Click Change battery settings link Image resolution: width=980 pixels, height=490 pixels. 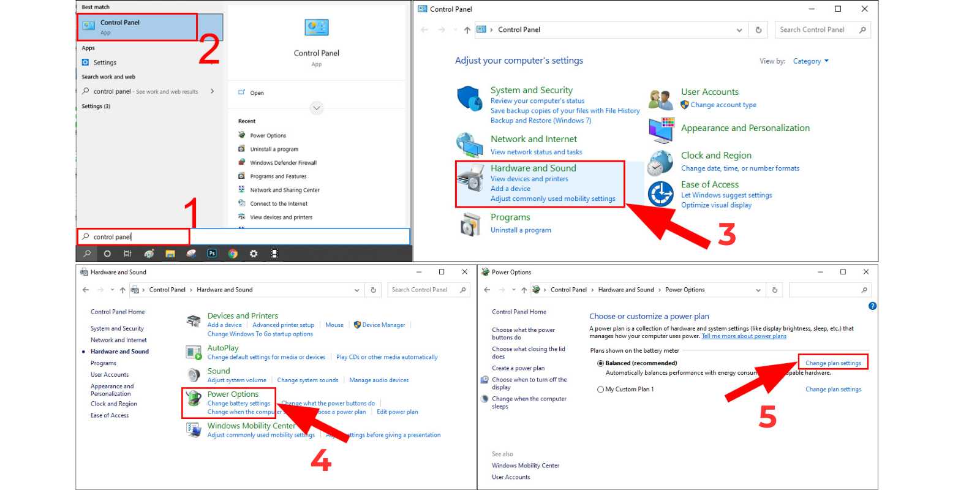239,404
